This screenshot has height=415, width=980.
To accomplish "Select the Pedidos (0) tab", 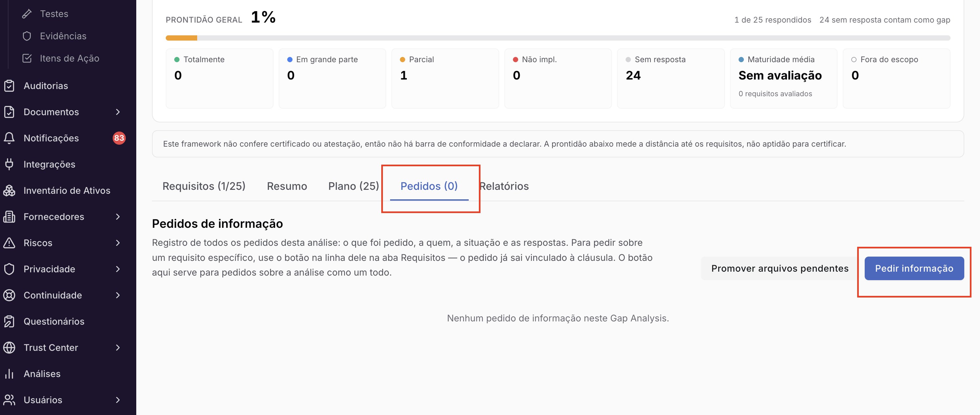I will tap(429, 186).
